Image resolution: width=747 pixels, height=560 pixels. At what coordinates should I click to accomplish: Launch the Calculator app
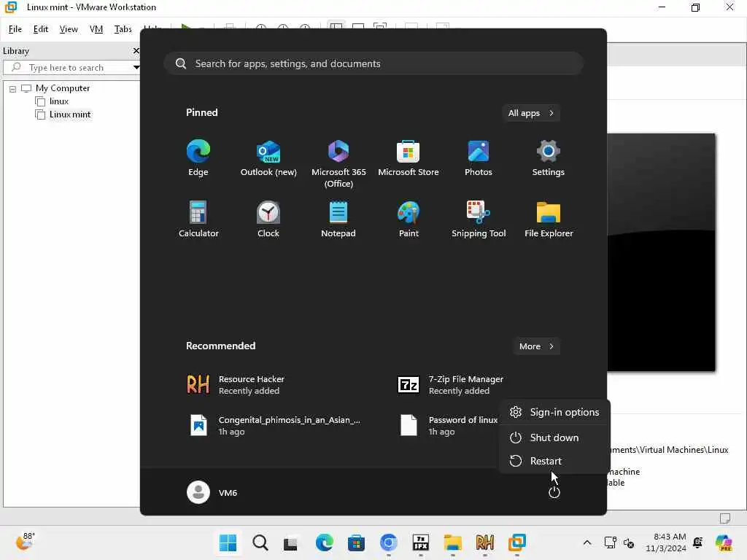tap(198, 219)
